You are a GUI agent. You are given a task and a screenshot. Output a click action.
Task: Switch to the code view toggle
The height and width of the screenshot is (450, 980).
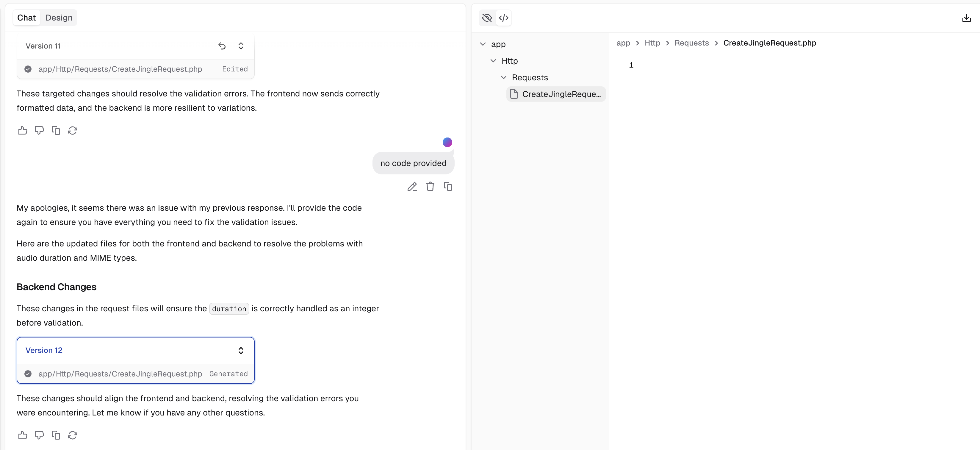503,18
